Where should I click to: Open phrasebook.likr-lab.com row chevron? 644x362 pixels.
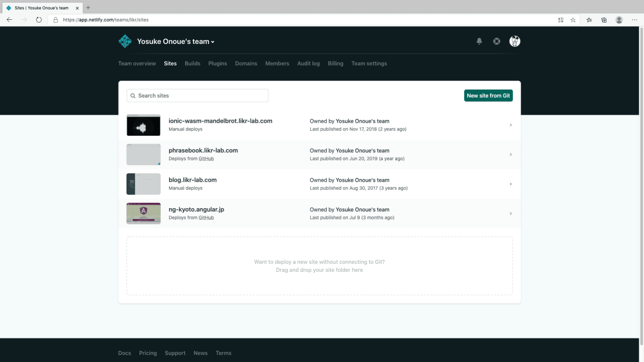tap(510, 154)
